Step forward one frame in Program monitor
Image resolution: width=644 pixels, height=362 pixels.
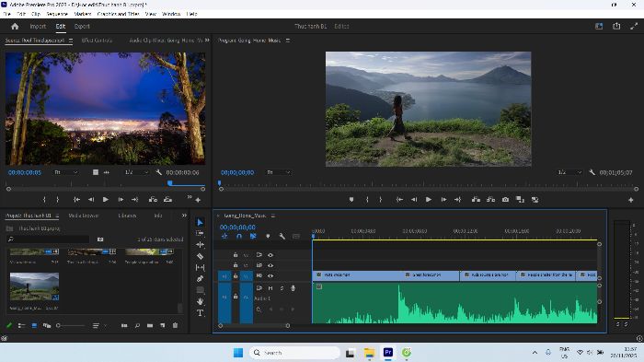pos(443,200)
